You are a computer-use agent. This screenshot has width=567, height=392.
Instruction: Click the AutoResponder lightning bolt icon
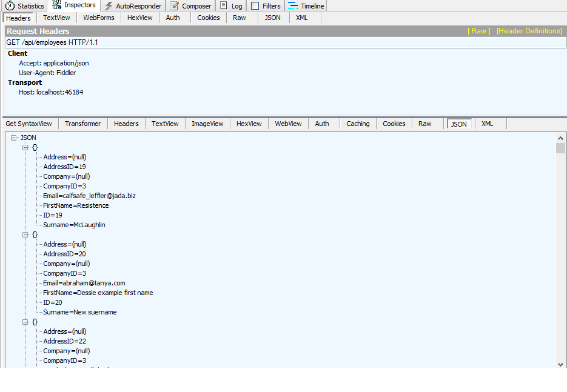[109, 6]
